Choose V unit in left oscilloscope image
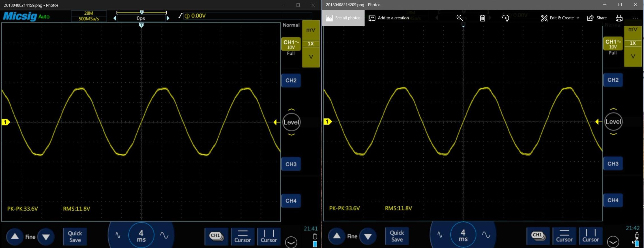Screen dimensions: 644x248 [311, 57]
